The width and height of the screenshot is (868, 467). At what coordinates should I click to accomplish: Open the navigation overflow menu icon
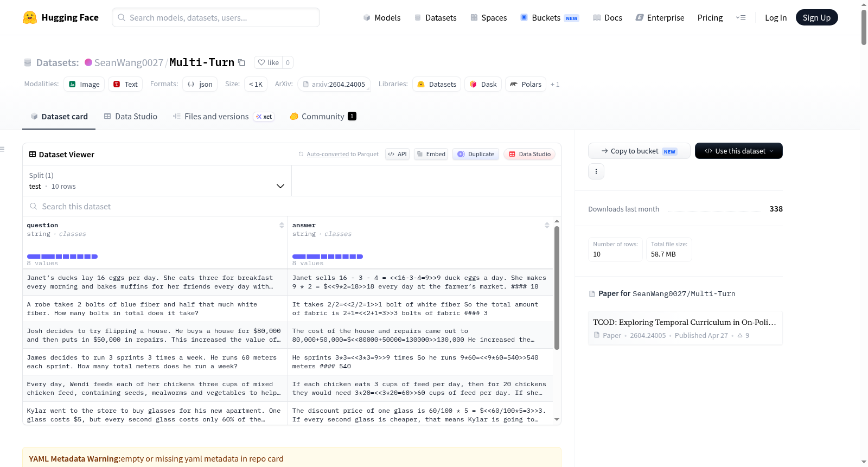point(741,17)
